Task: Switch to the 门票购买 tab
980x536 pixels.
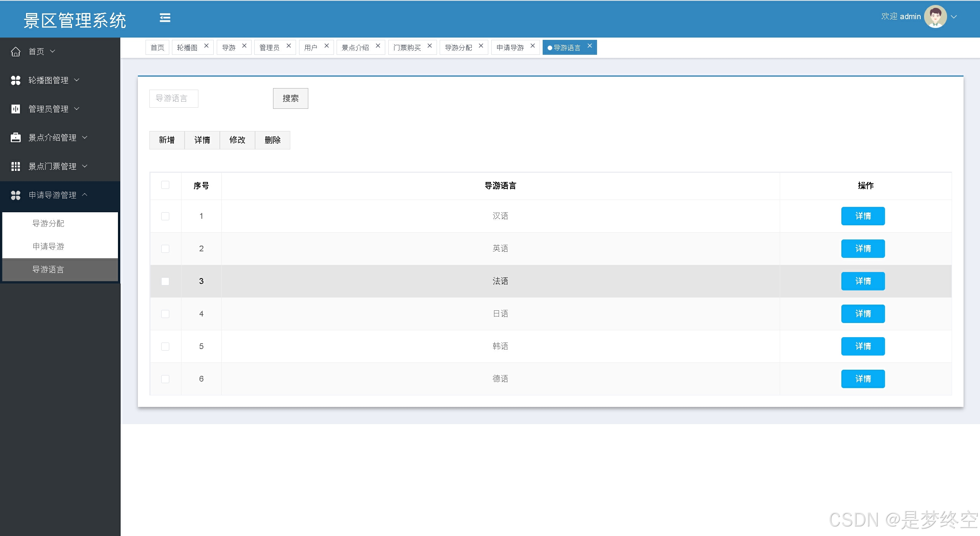Action: (407, 48)
